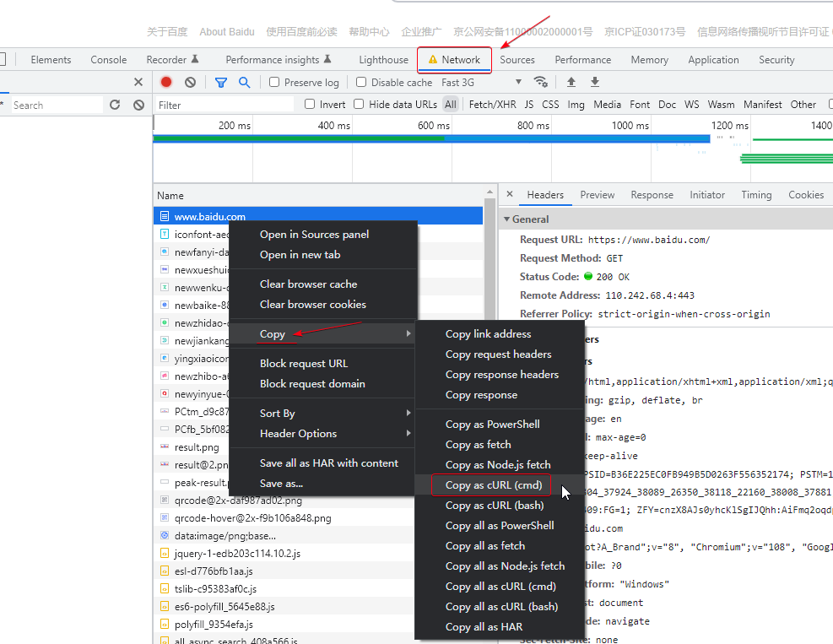This screenshot has width=833, height=644.
Task: Check the Disable cache option
Action: click(x=361, y=83)
